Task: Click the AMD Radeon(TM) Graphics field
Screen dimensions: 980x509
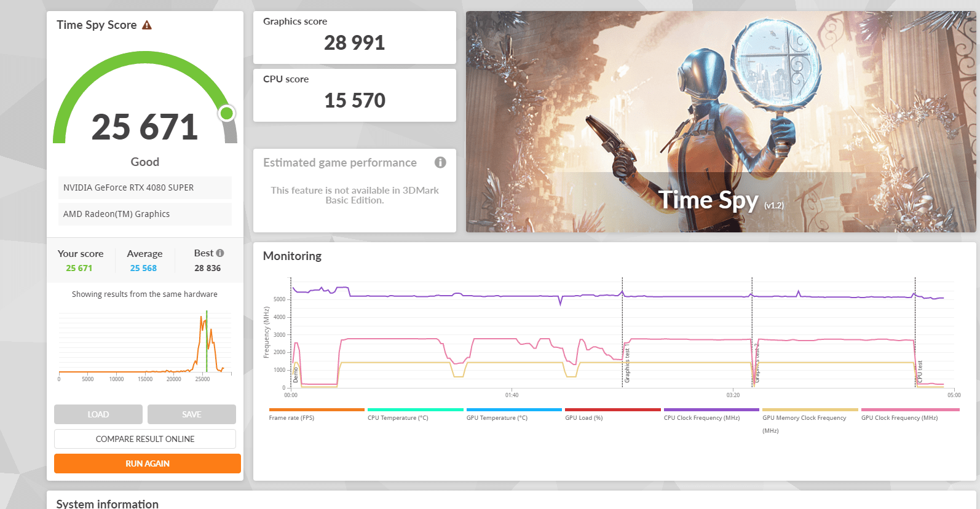Action: point(145,214)
